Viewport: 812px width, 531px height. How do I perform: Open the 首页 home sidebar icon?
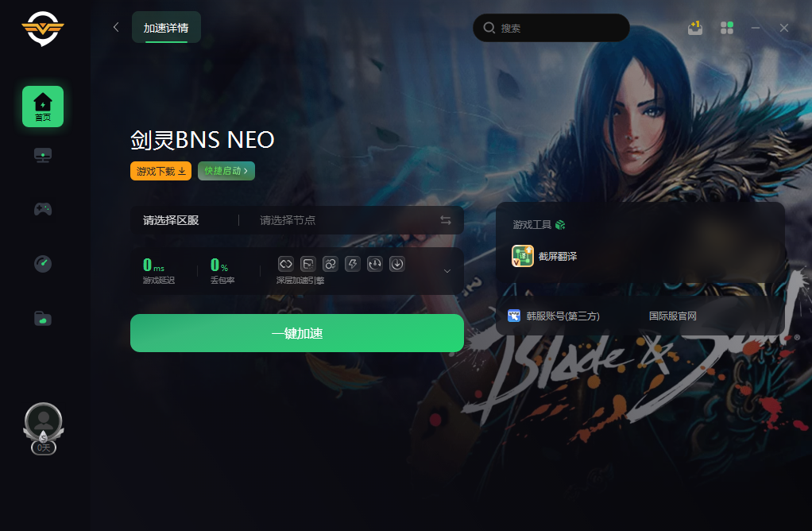click(43, 107)
